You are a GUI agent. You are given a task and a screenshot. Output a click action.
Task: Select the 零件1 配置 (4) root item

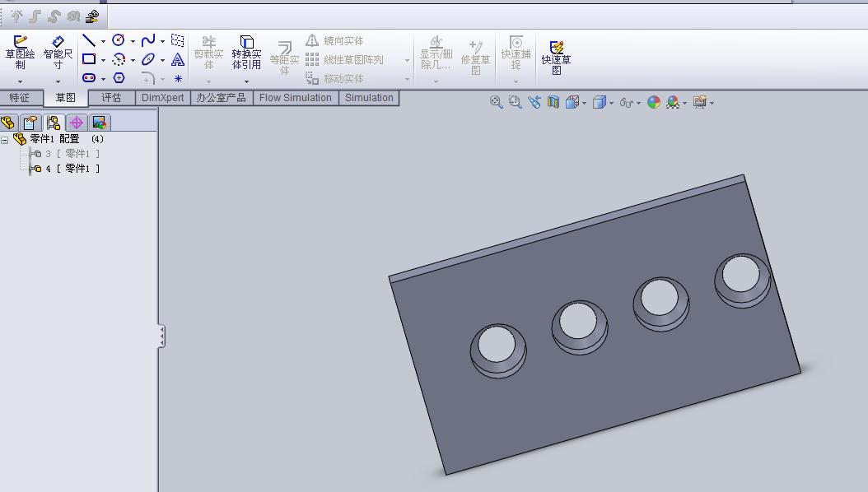[58, 139]
